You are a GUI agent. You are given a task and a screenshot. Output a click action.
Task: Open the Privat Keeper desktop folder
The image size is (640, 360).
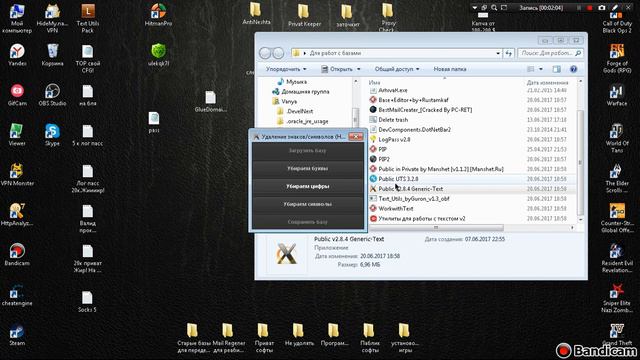[304, 16]
